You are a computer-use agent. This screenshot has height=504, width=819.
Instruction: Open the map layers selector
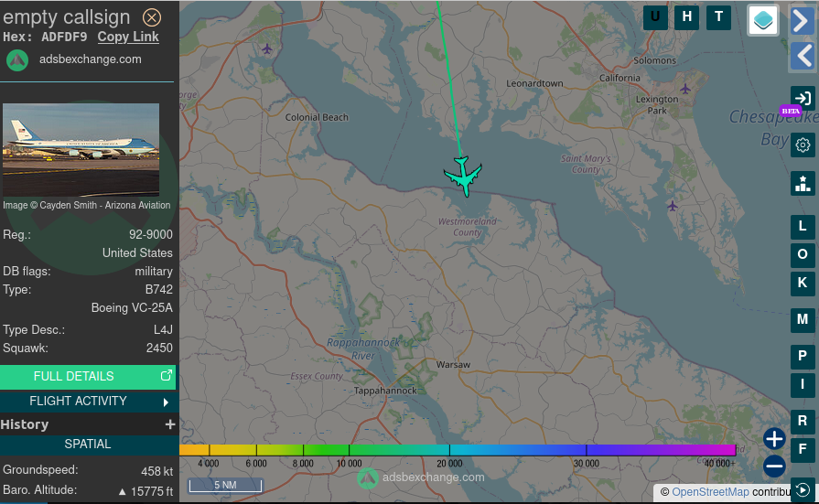tap(762, 19)
